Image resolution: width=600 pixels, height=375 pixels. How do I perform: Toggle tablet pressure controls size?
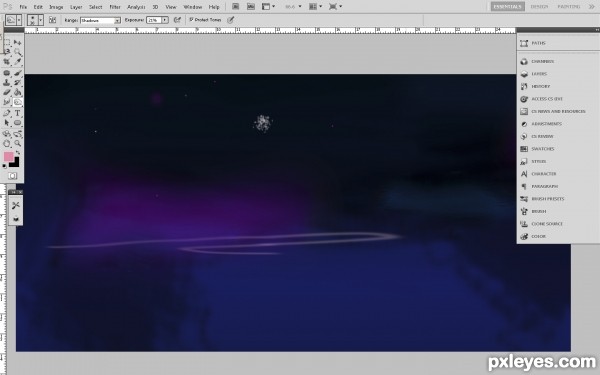[x=230, y=20]
